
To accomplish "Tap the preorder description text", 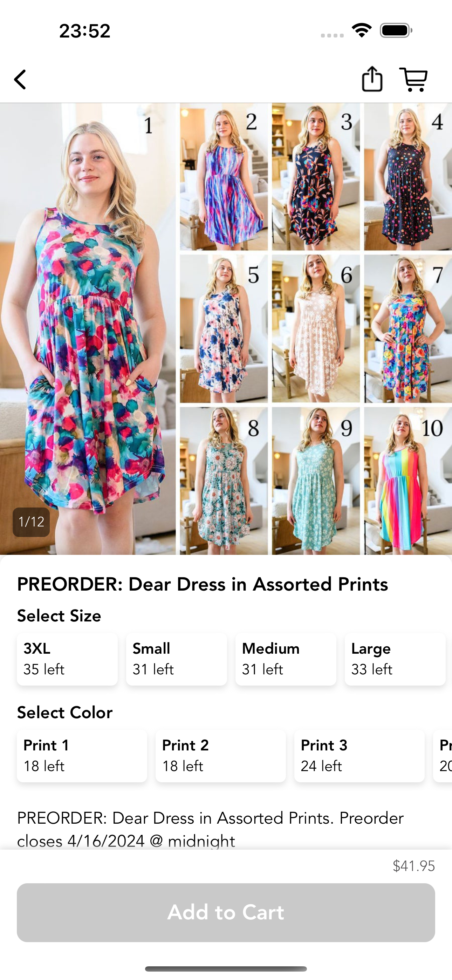I will pyautogui.click(x=210, y=829).
